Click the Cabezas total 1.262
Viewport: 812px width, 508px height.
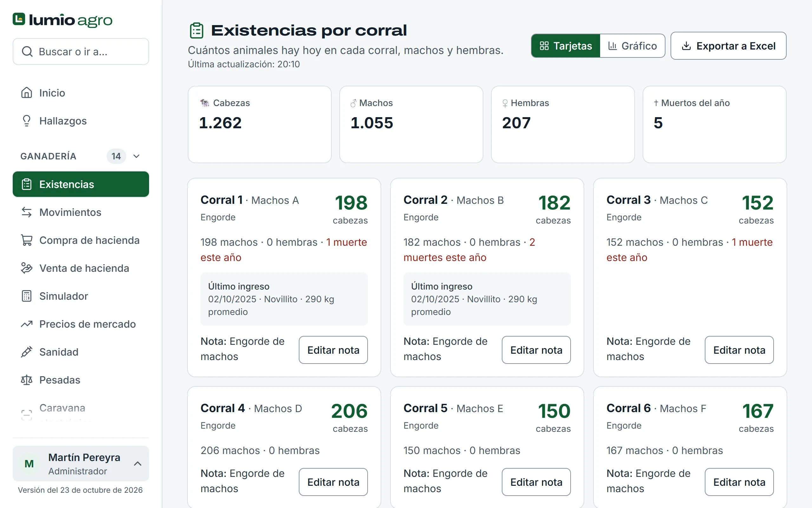tap(220, 123)
